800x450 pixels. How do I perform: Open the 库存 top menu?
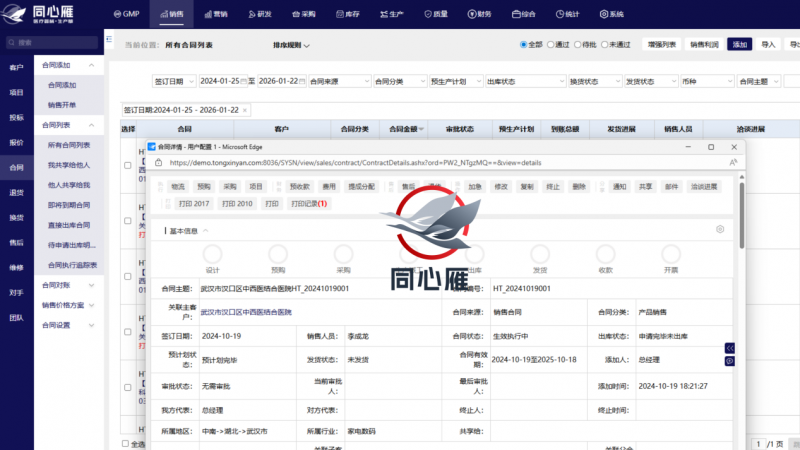pyautogui.click(x=347, y=14)
